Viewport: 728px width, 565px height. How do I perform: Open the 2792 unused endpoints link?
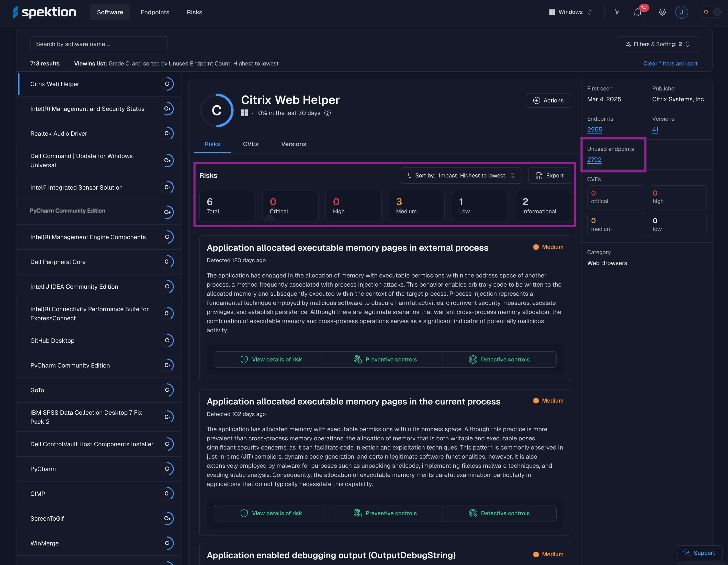(x=594, y=160)
